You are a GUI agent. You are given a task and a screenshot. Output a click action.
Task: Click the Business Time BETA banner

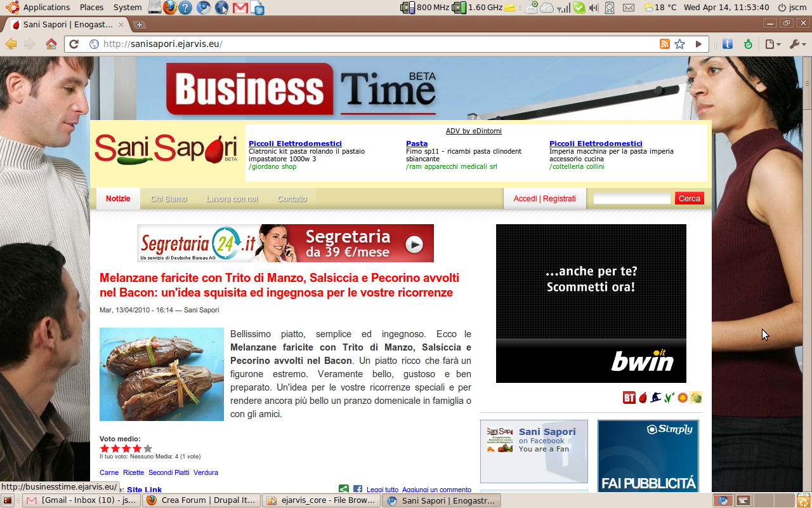(x=301, y=88)
